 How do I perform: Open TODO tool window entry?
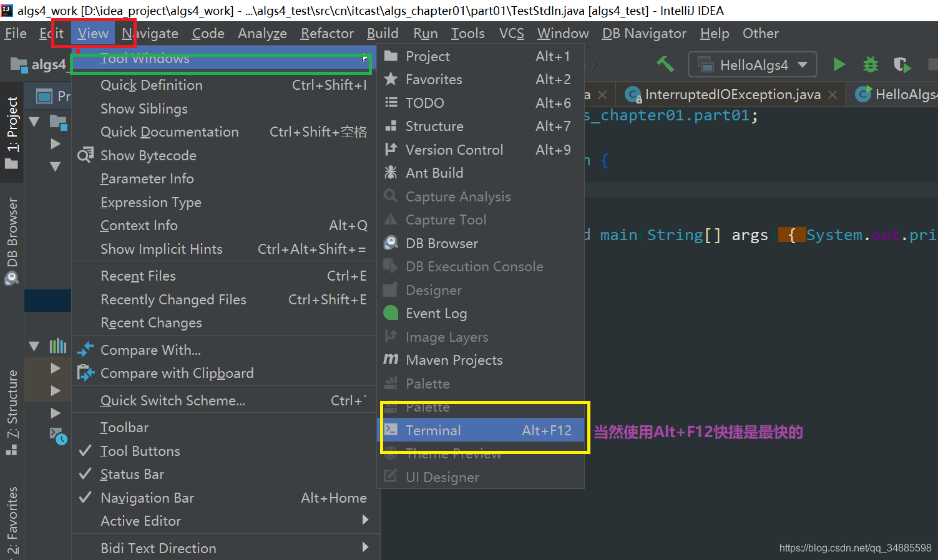coord(481,103)
